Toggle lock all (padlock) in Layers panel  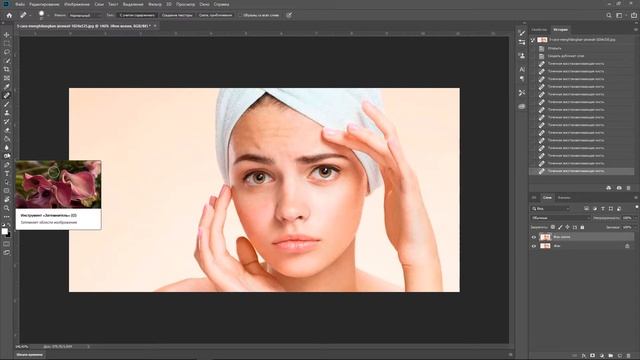click(x=582, y=227)
